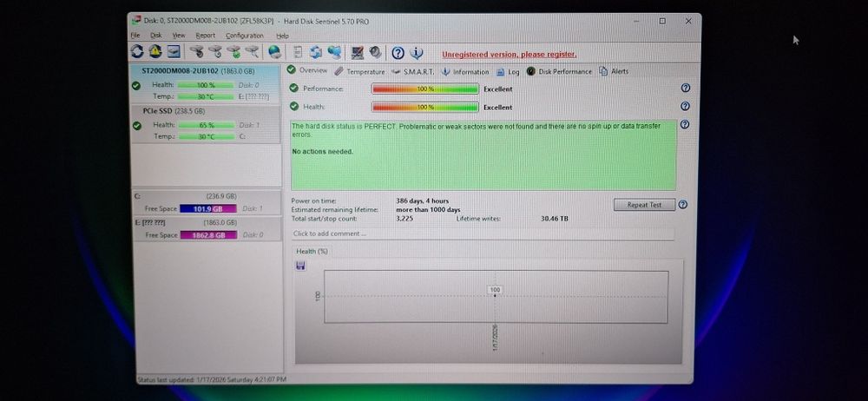Click the Unregistered version, please register link
The image size is (868, 401).
pyautogui.click(x=510, y=55)
